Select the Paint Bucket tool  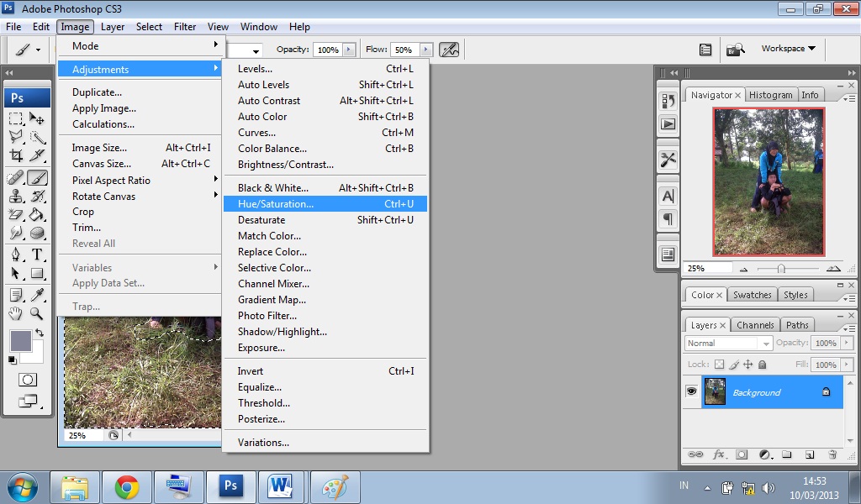click(x=37, y=214)
